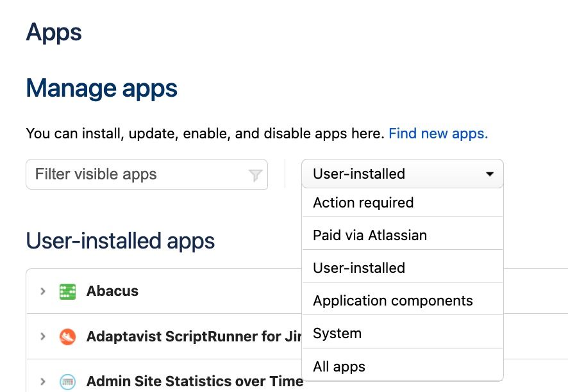Expand the Adaptavist ScriptRunner entry

(42, 336)
